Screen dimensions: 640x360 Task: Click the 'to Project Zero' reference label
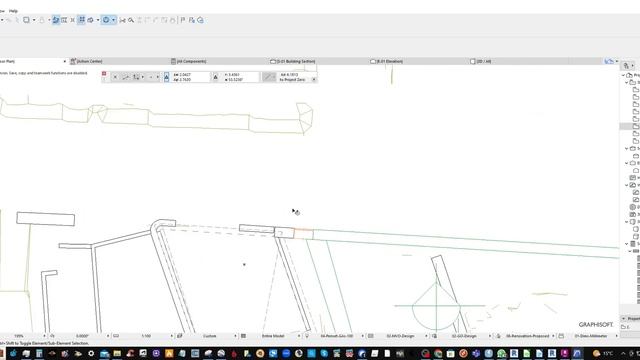[292, 80]
